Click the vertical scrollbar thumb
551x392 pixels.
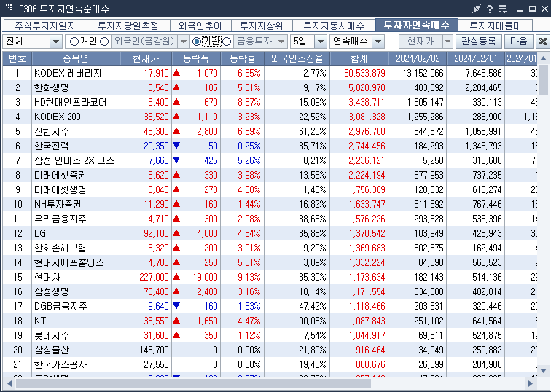pyautogui.click(x=543, y=79)
